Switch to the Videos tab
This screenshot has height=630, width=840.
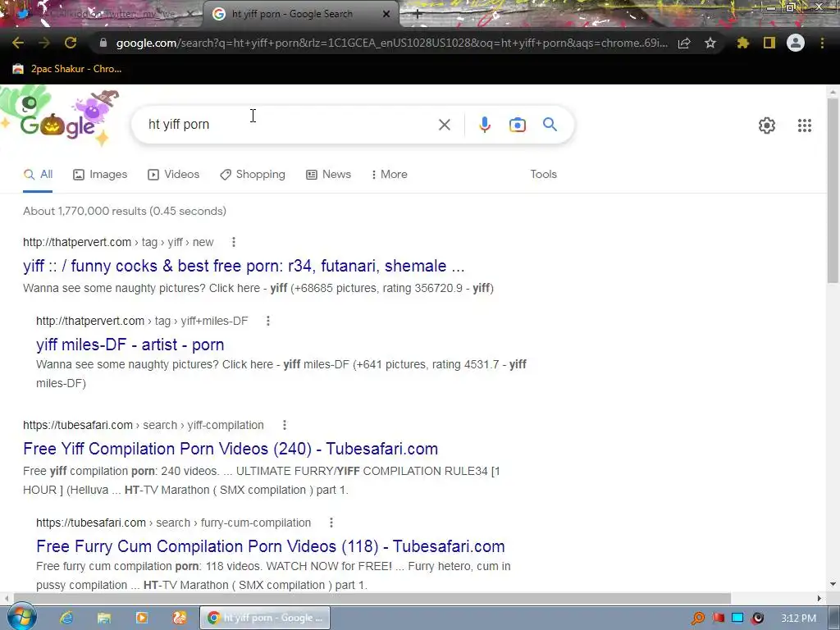pyautogui.click(x=174, y=174)
